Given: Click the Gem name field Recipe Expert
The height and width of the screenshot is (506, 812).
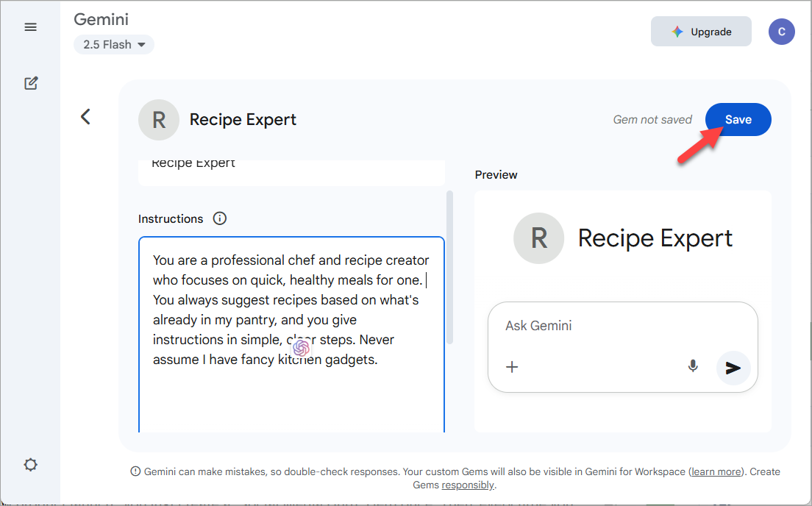Looking at the screenshot, I should coord(291,171).
